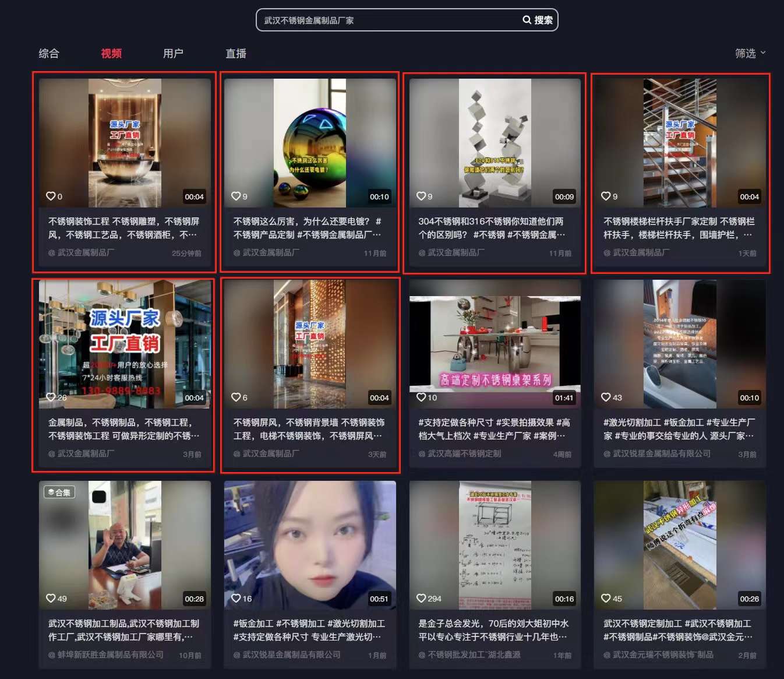Click the heart icon showing 43 likes
The image size is (784, 679).
click(x=606, y=397)
